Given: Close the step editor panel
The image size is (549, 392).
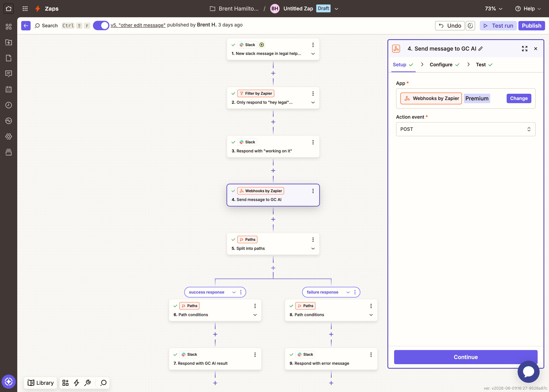Looking at the screenshot, I should [x=536, y=48].
